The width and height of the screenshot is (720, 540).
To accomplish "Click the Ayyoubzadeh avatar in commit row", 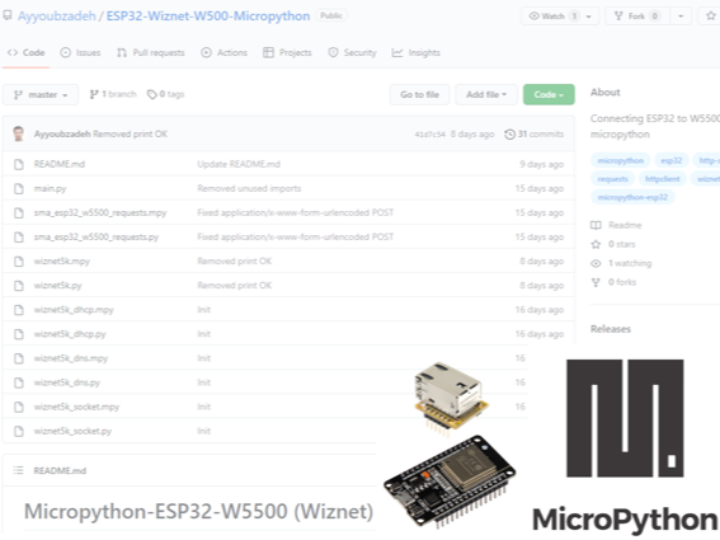I will tap(18, 134).
